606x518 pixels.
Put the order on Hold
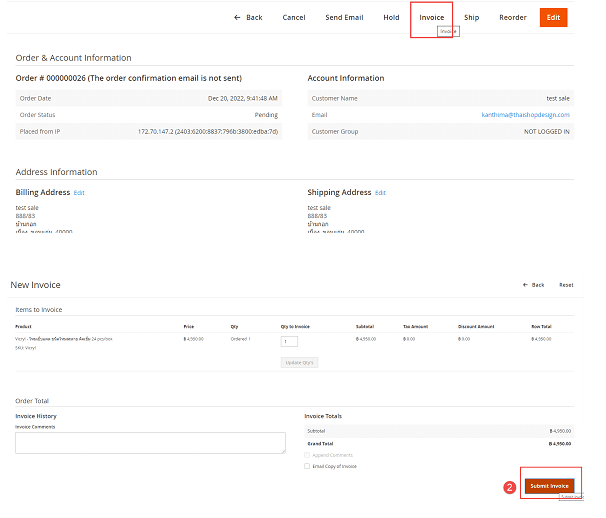[x=391, y=17]
